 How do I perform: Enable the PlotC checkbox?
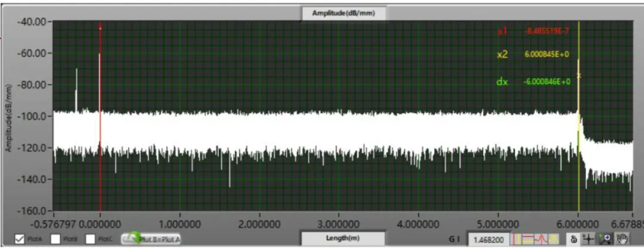coord(91,239)
